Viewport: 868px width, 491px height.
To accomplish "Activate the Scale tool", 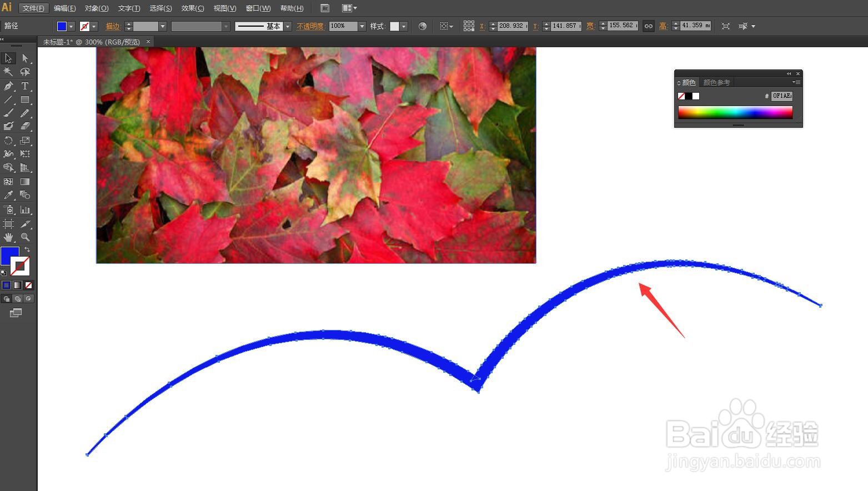I will [25, 141].
